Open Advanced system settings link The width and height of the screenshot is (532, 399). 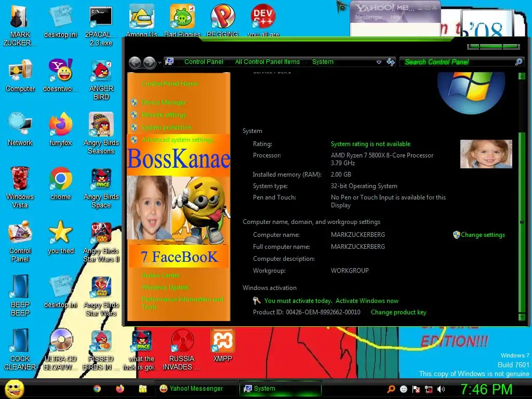coord(178,140)
